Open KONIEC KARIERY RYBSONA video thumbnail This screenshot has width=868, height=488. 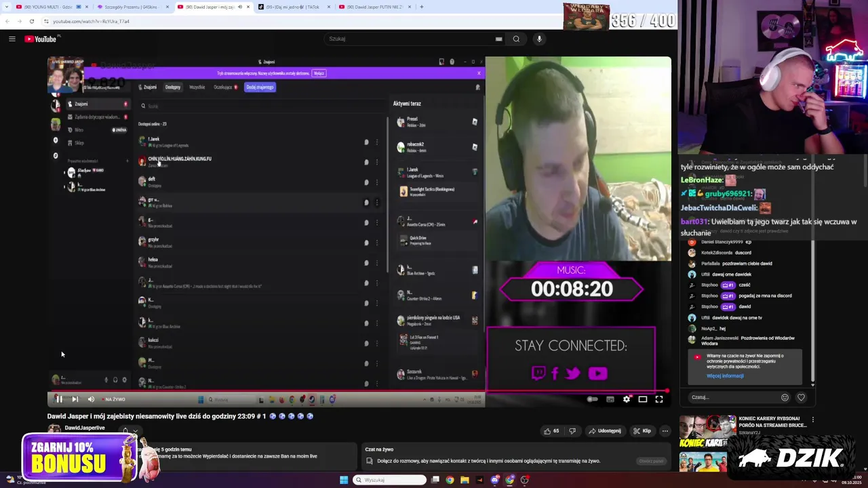pos(707,431)
